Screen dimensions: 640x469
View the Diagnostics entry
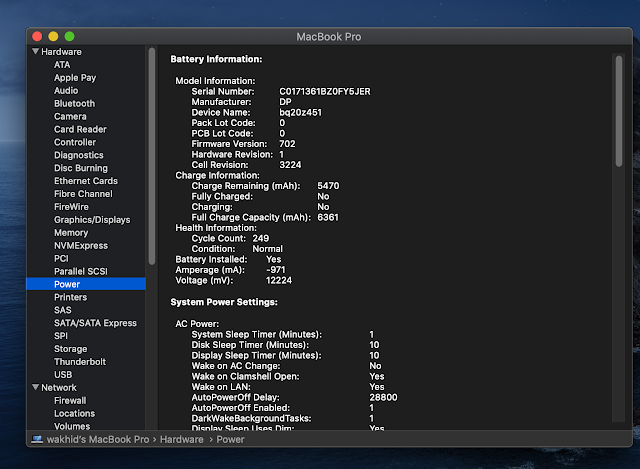[79, 155]
